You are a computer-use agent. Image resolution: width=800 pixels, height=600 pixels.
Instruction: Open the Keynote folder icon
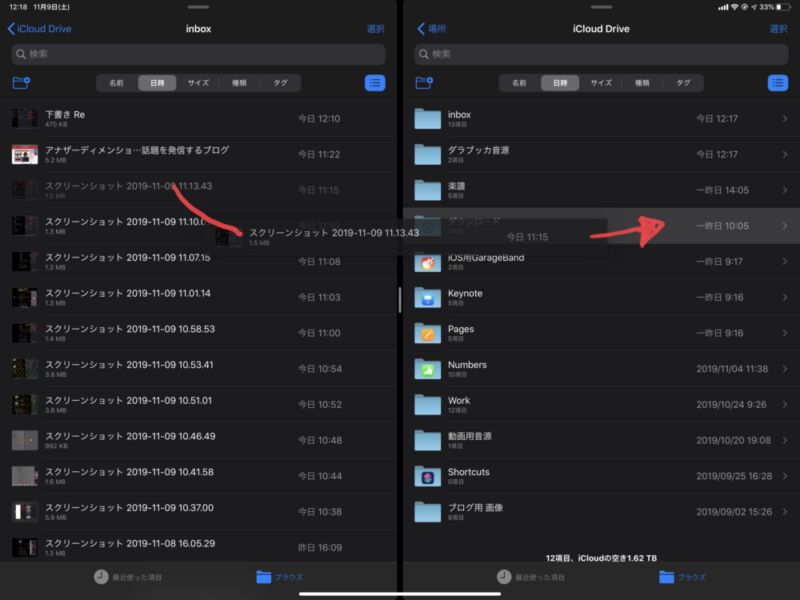click(428, 297)
